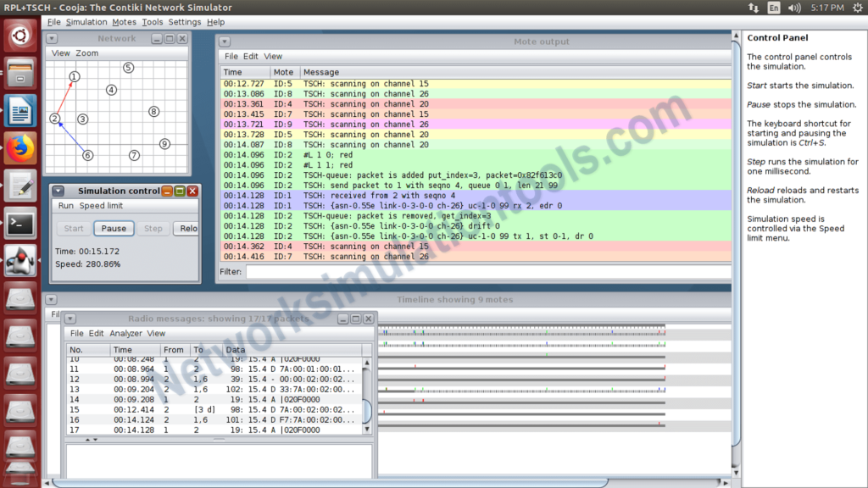Click the Radio messages window's corner menu icon
868x488 pixels.
[70, 319]
